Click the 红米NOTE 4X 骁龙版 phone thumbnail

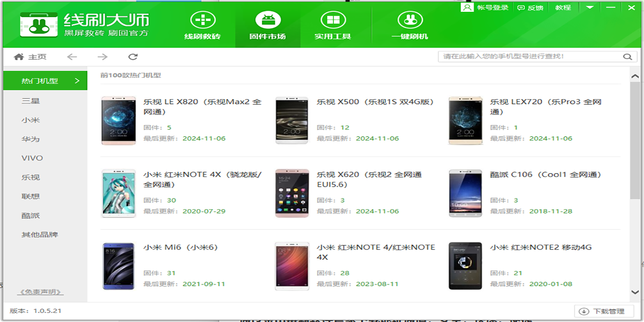coord(119,193)
